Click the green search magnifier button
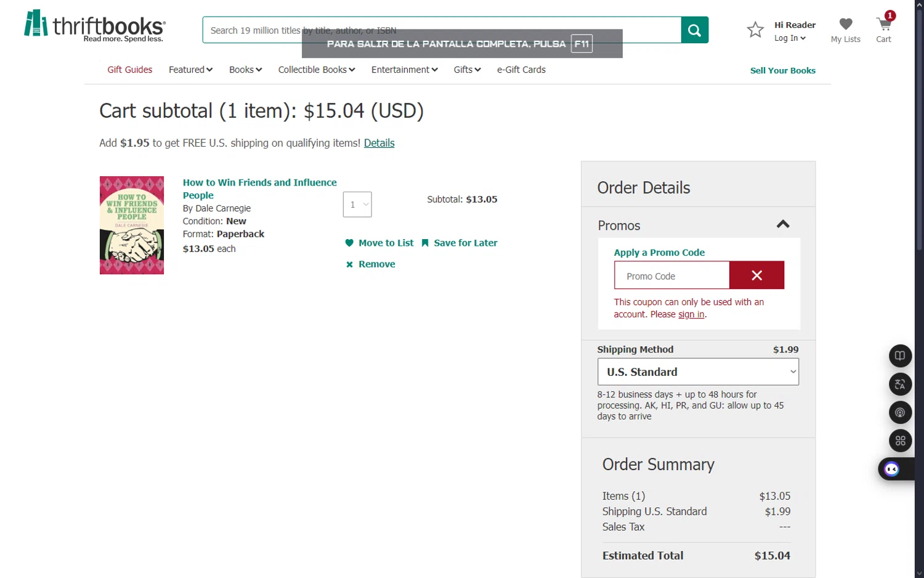 [x=694, y=30]
